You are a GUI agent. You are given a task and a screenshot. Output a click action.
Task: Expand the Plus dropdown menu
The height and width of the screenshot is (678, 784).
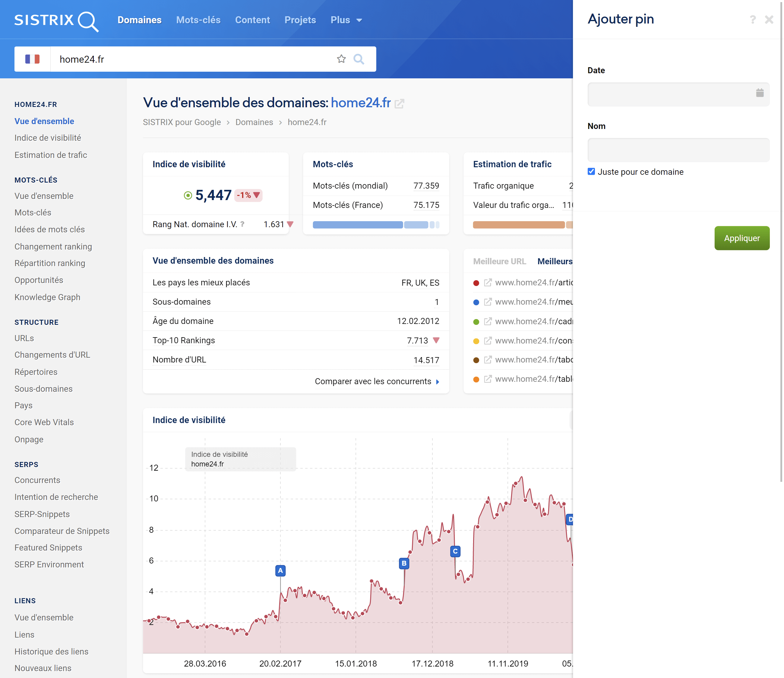click(x=346, y=20)
